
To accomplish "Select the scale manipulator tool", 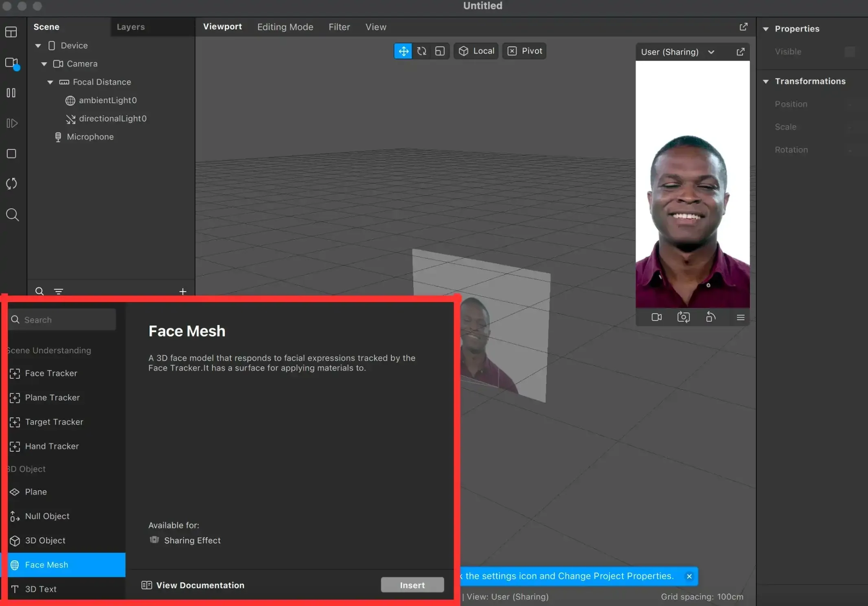I will tap(440, 51).
